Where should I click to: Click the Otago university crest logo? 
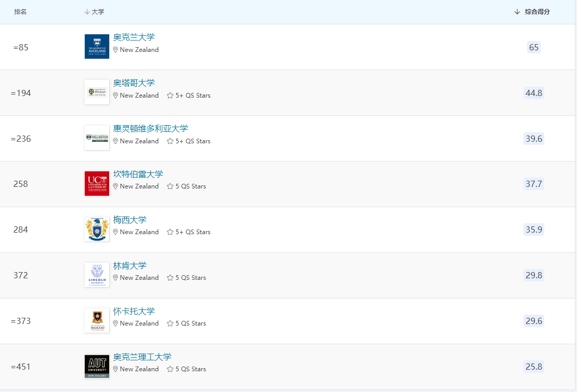click(x=97, y=92)
